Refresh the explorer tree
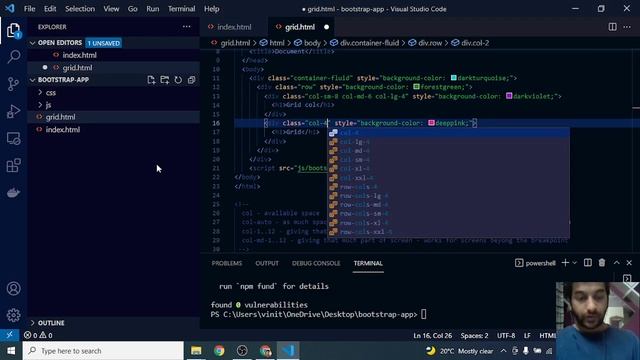This screenshot has width=640, height=360. tap(178, 80)
